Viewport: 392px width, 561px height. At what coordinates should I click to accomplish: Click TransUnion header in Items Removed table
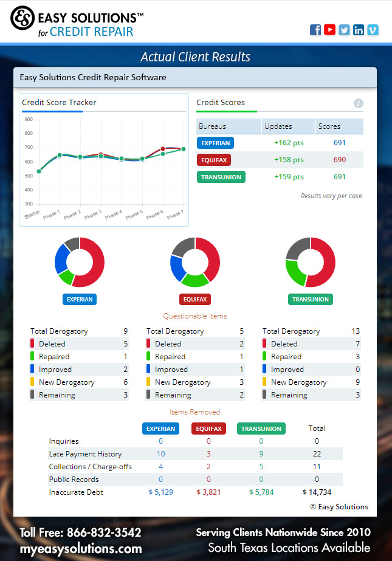pyautogui.click(x=261, y=428)
